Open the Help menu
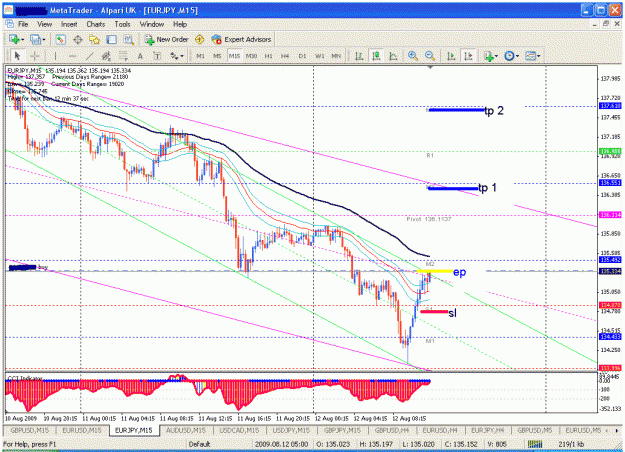This screenshot has width=625, height=452. pos(180,24)
